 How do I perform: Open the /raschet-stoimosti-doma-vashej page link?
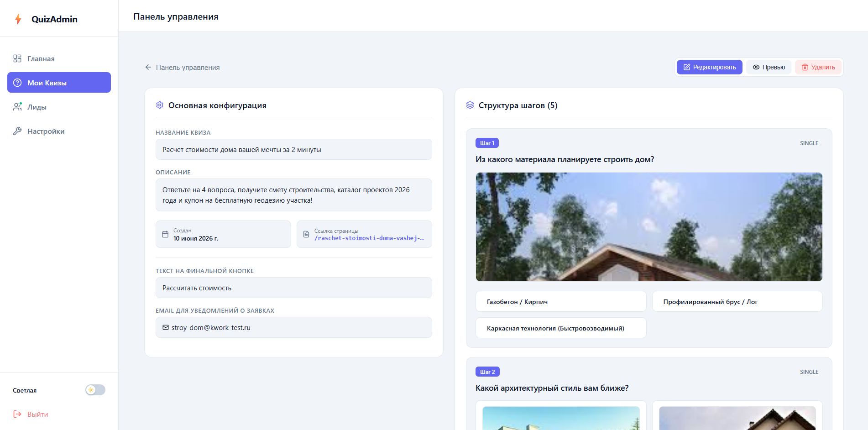(x=369, y=238)
